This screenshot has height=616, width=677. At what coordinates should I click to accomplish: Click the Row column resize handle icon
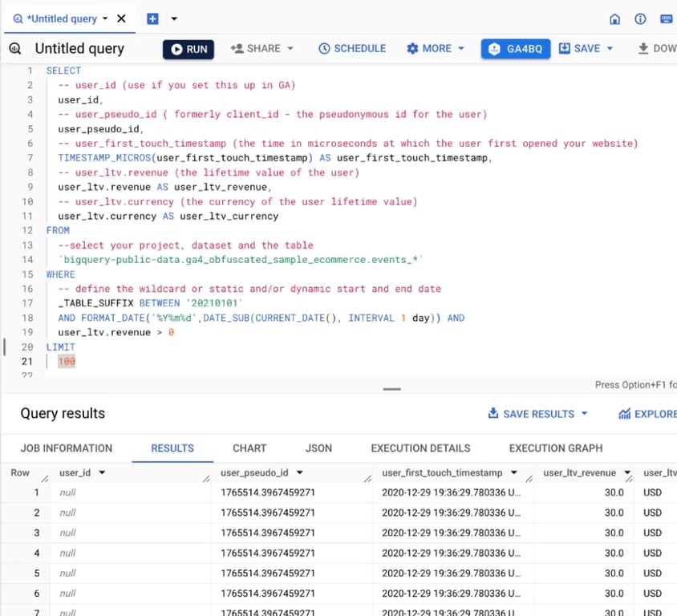point(45,478)
